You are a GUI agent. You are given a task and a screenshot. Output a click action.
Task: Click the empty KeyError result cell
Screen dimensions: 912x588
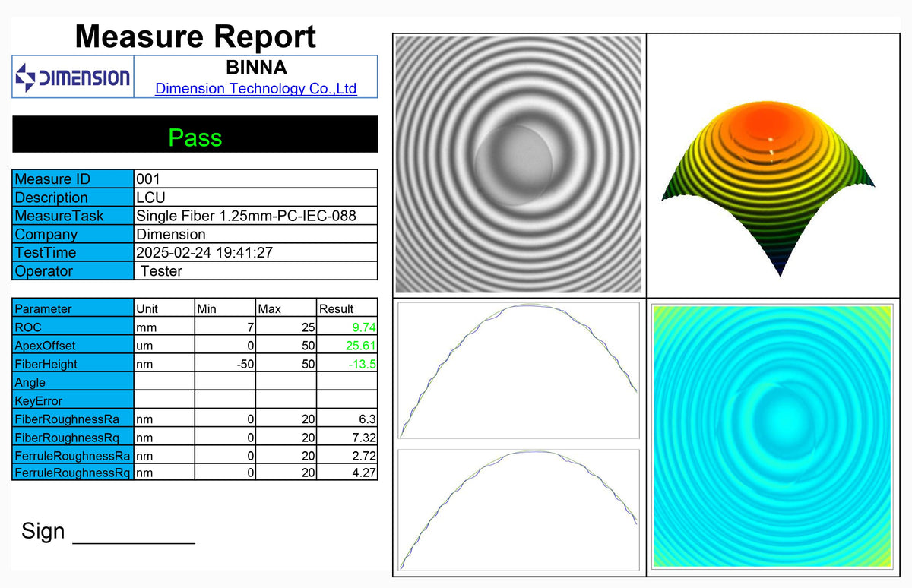(347, 400)
